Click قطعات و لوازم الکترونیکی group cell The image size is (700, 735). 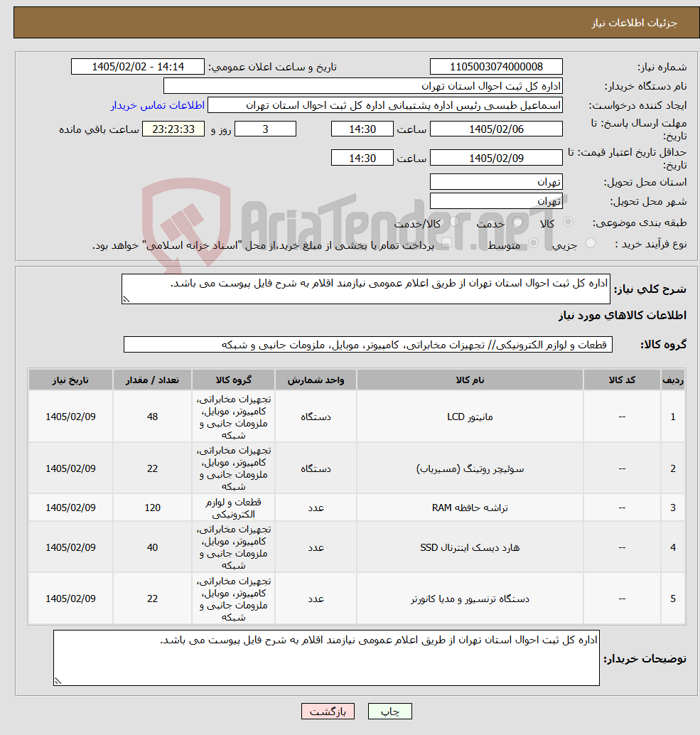pos(233,508)
